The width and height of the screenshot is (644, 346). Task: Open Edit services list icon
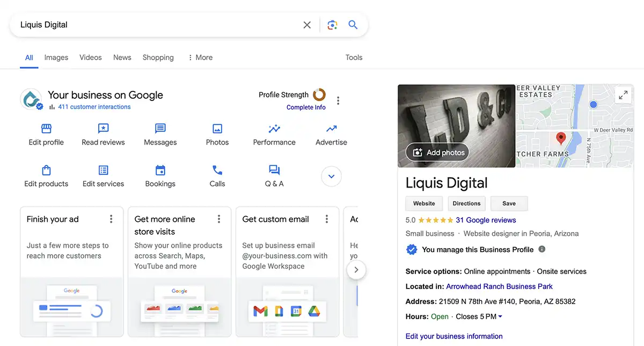pyautogui.click(x=103, y=170)
